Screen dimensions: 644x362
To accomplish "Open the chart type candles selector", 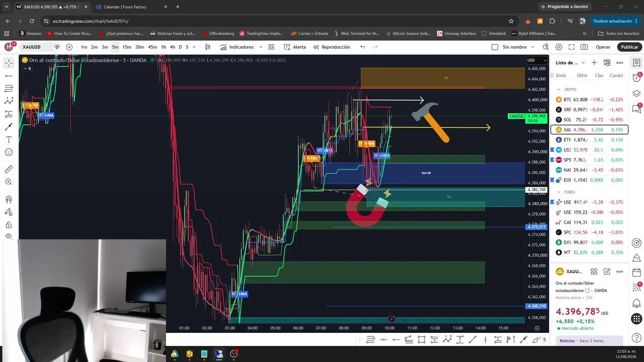I will pyautogui.click(x=208, y=47).
